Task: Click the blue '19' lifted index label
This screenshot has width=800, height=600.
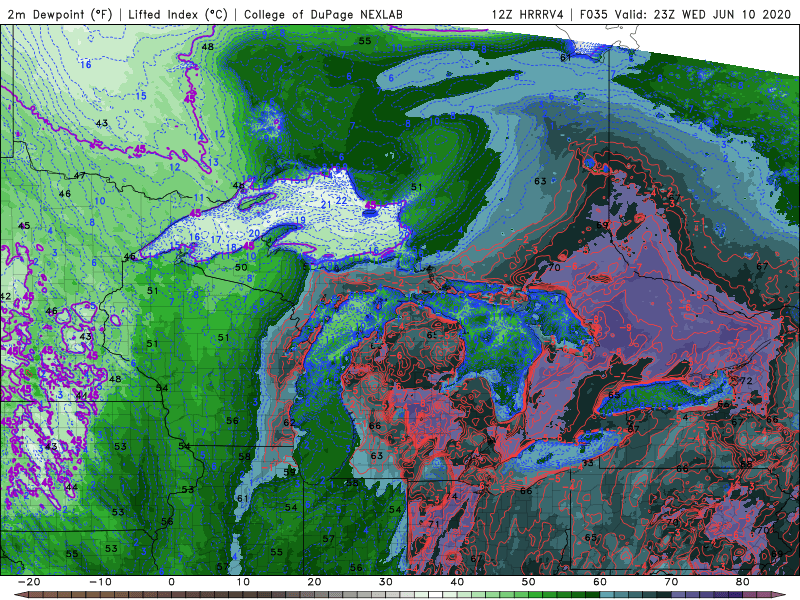Action: [x=300, y=220]
